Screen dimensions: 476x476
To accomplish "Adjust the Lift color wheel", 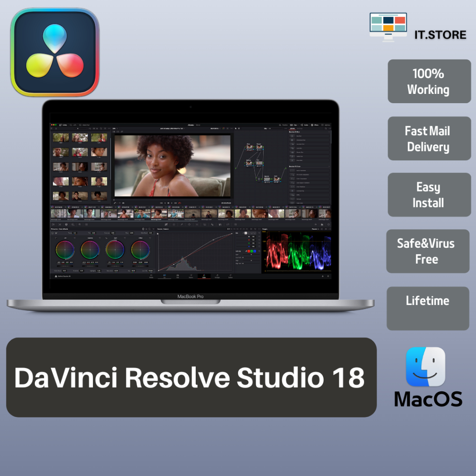I will point(65,250).
